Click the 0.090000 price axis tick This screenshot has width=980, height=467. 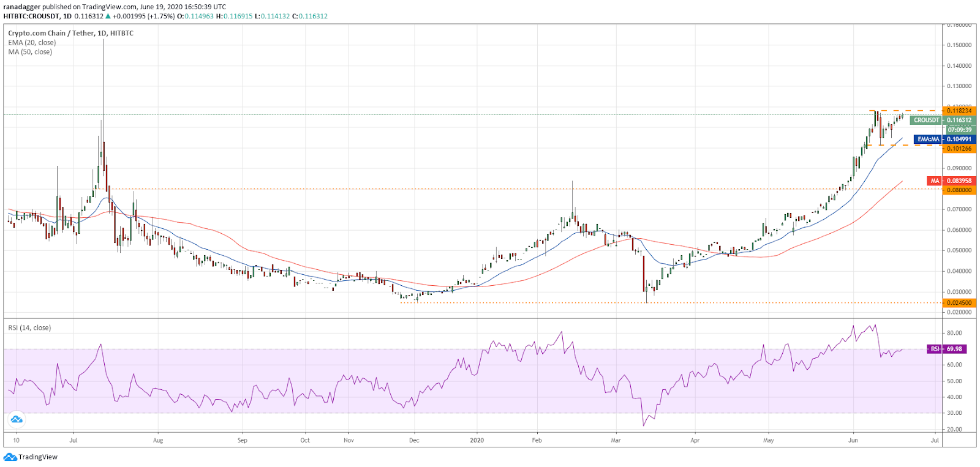[x=959, y=168]
